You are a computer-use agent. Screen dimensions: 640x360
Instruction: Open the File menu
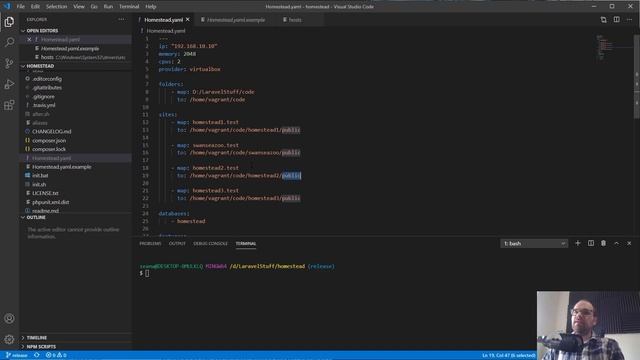click(20, 7)
